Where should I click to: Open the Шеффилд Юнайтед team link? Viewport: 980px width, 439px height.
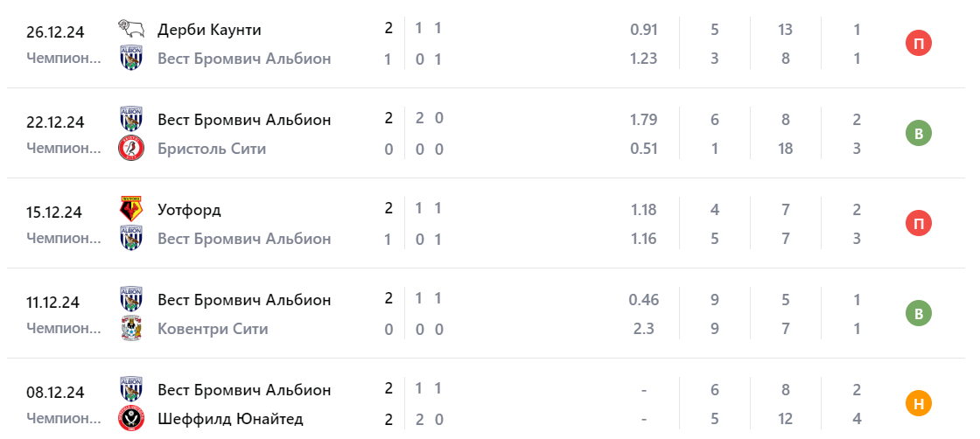230,419
